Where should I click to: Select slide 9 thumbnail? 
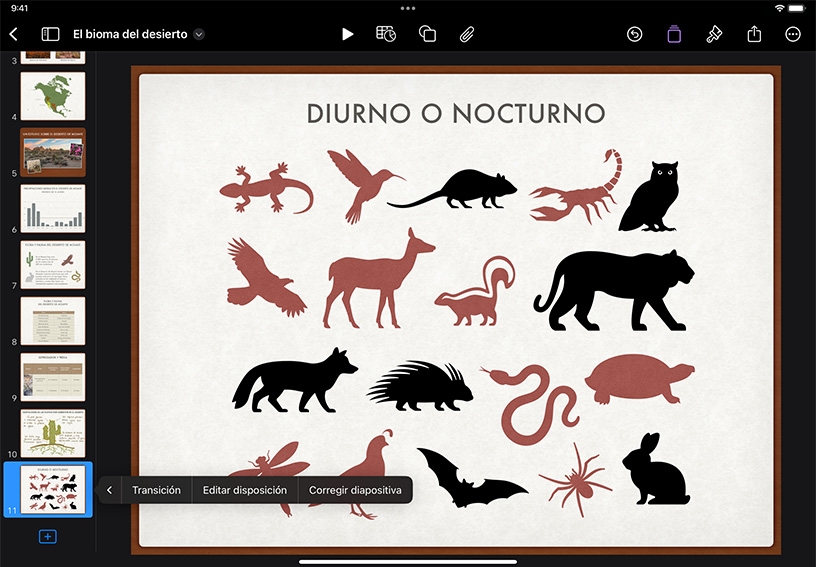point(53,377)
